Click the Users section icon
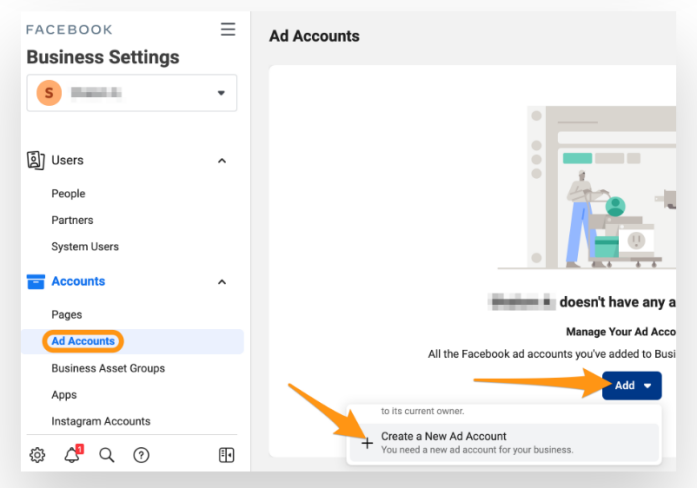 tap(36, 160)
